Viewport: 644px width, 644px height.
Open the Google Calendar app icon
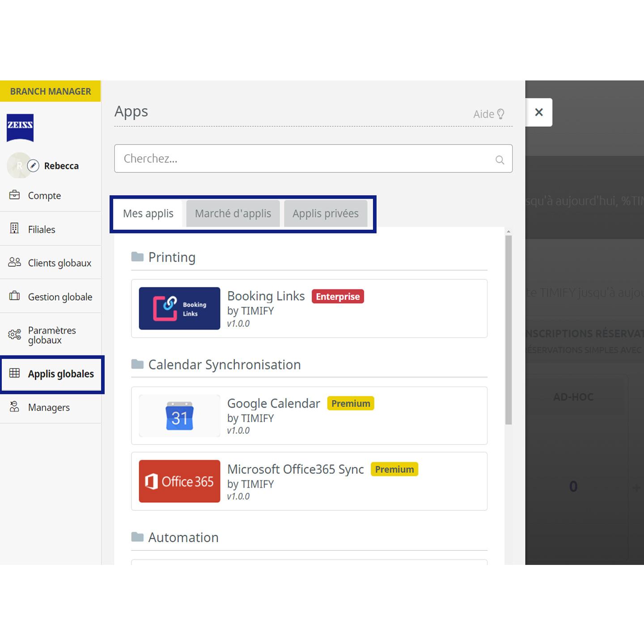pyautogui.click(x=179, y=416)
